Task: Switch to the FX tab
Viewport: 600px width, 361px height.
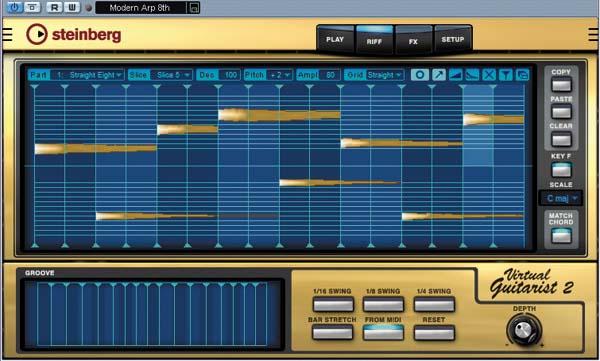Action: click(413, 40)
